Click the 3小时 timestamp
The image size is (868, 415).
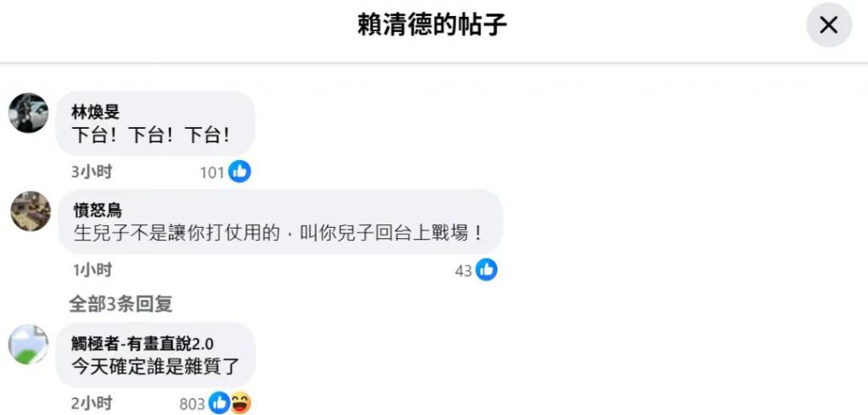(x=92, y=172)
